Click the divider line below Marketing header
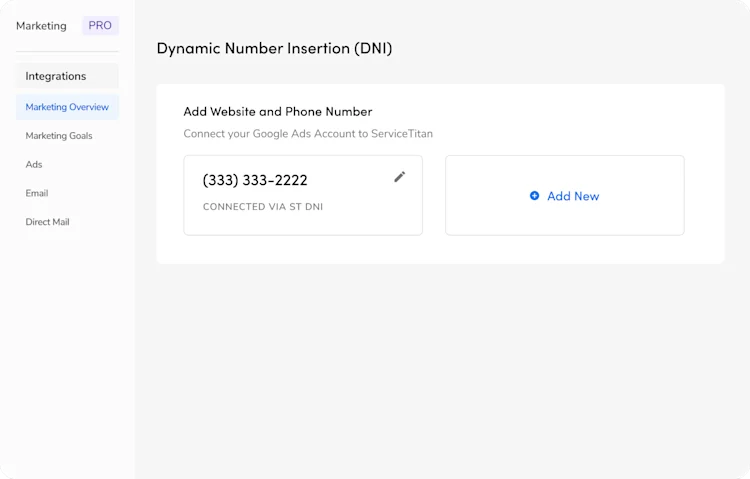This screenshot has height=479, width=750. click(x=67, y=51)
